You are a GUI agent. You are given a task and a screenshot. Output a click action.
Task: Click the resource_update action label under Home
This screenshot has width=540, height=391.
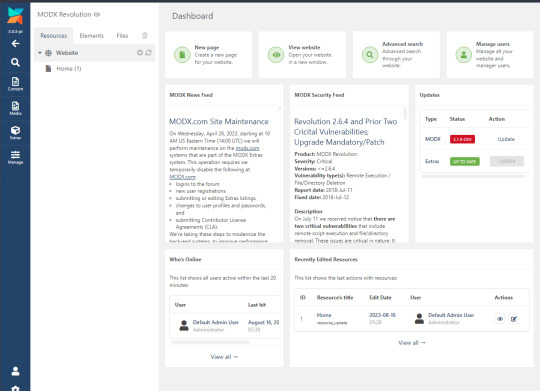(332, 323)
